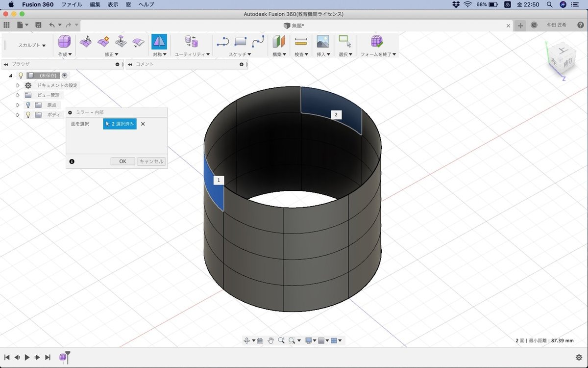The width and height of the screenshot is (588, 368).
Task: Click キャンセル in the mirror dialog
Action: pos(151,161)
